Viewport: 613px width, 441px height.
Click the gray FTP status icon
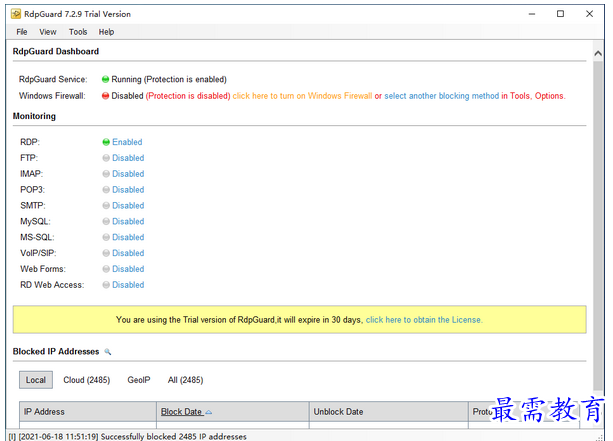coord(106,158)
